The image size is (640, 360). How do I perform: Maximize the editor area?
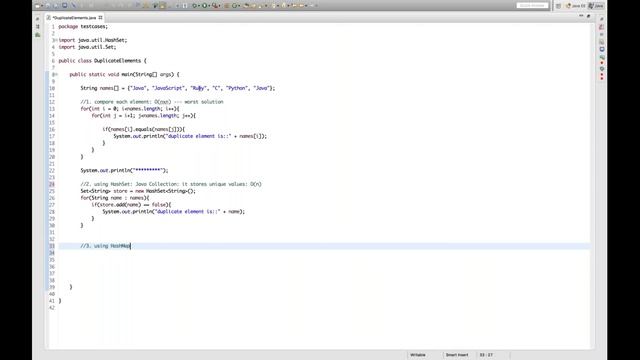click(x=588, y=16)
